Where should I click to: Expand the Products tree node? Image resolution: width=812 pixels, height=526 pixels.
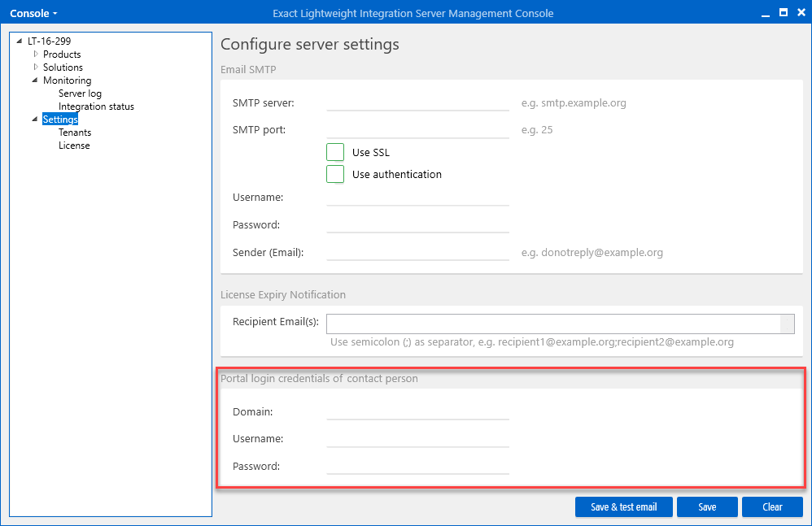[36, 54]
